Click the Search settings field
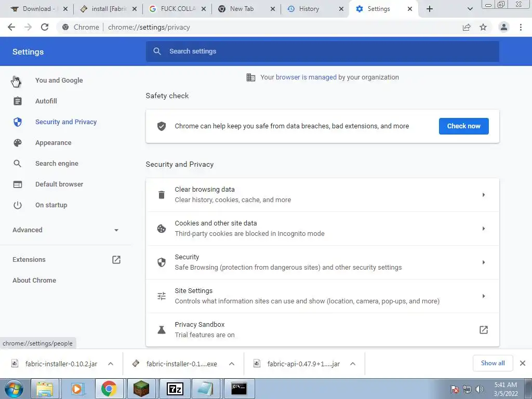532x399 pixels. (x=322, y=51)
